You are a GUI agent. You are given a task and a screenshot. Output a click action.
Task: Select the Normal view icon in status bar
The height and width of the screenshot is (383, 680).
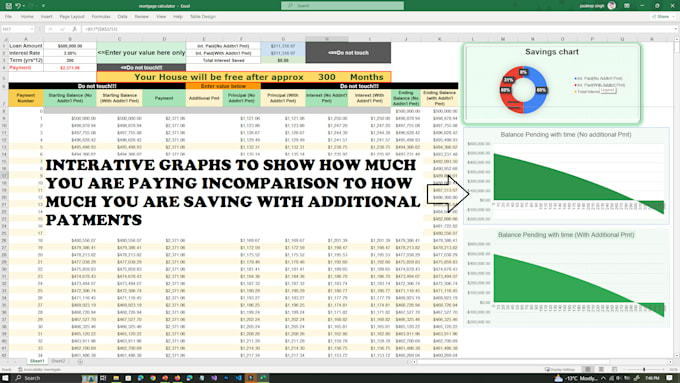click(588, 369)
